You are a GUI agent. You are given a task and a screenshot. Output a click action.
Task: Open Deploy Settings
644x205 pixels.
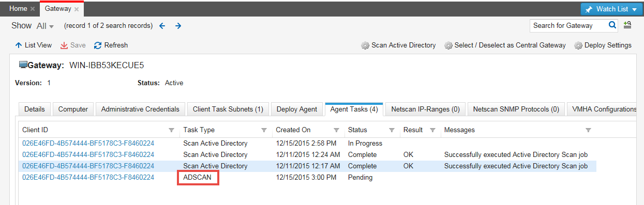[603, 45]
